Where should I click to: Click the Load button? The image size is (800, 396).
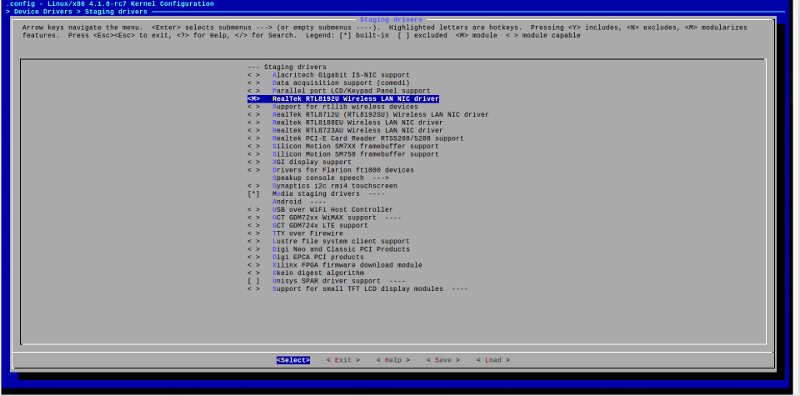click(x=493, y=360)
